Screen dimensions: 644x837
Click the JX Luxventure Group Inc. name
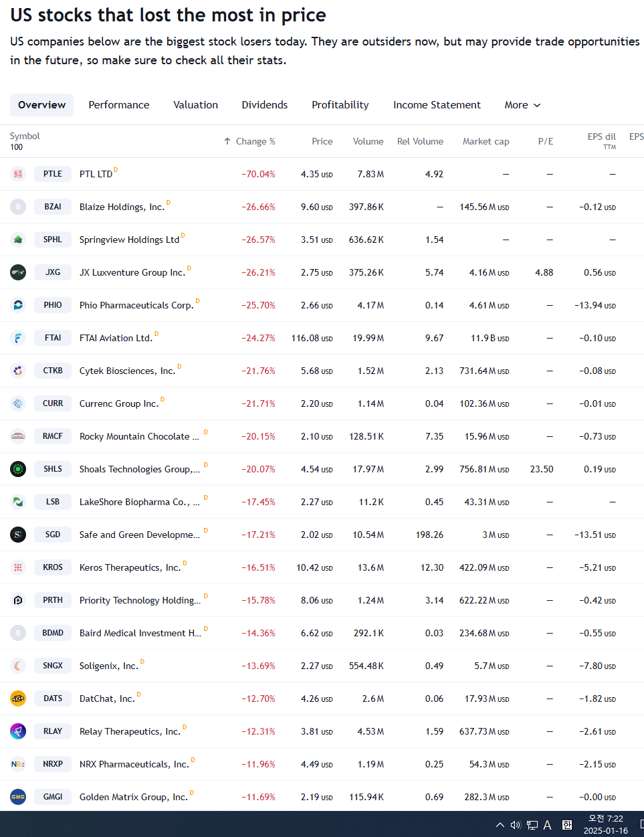point(132,273)
